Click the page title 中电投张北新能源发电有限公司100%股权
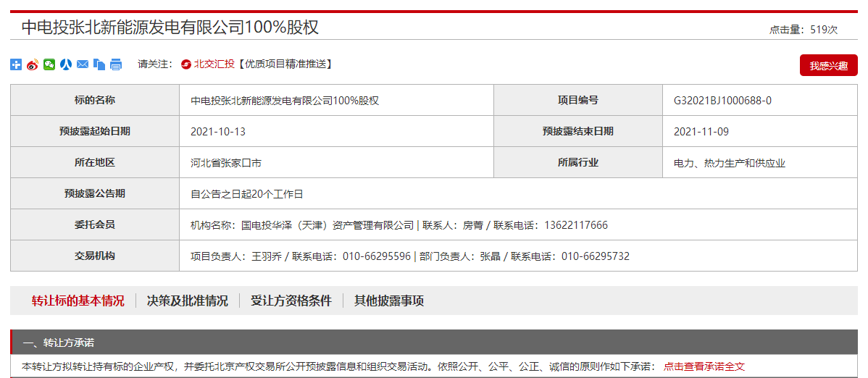The width and height of the screenshot is (868, 378). pos(170,27)
